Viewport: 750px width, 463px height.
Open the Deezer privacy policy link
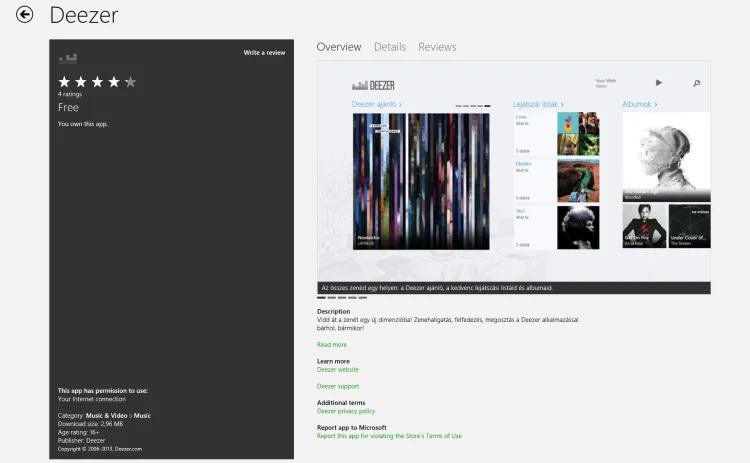coord(346,411)
